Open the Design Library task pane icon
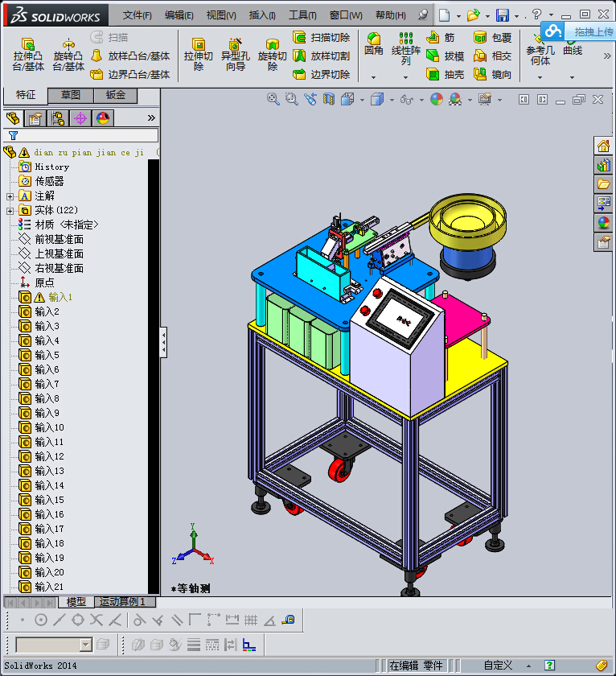 [x=603, y=165]
